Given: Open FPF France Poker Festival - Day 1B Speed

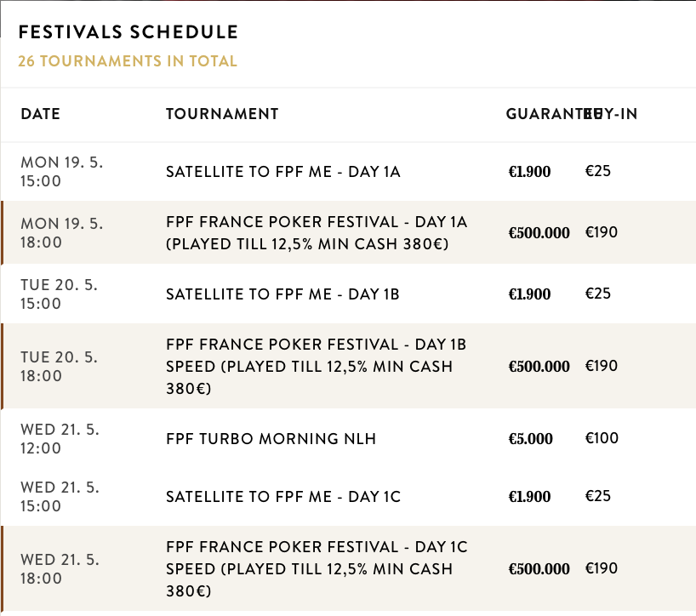Looking at the screenshot, I should pos(317,366).
